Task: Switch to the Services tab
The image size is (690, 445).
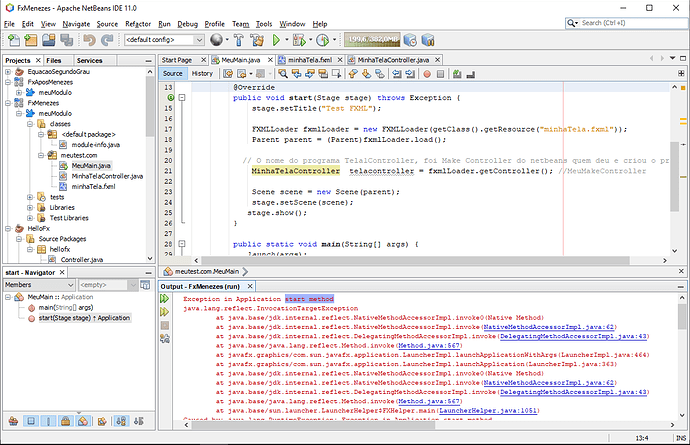Action: tap(89, 60)
